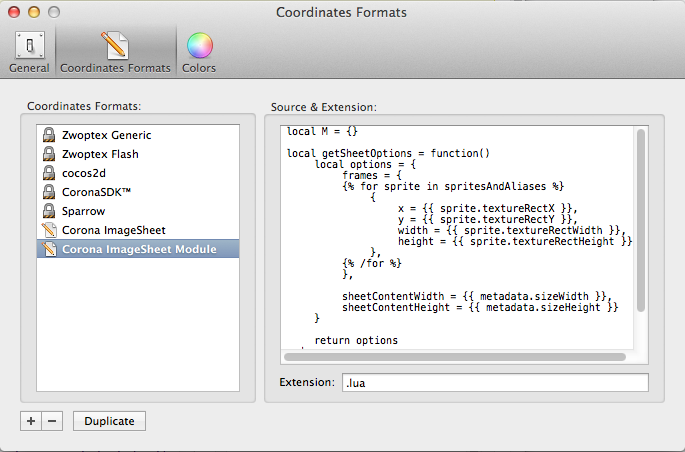Click the lock icon beside cocos2d
This screenshot has height=452, width=685.
click(49, 173)
